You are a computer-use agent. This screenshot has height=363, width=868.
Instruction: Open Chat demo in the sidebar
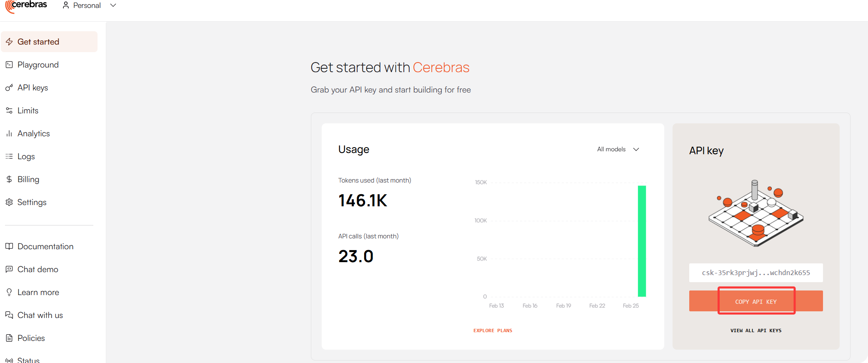pos(38,269)
